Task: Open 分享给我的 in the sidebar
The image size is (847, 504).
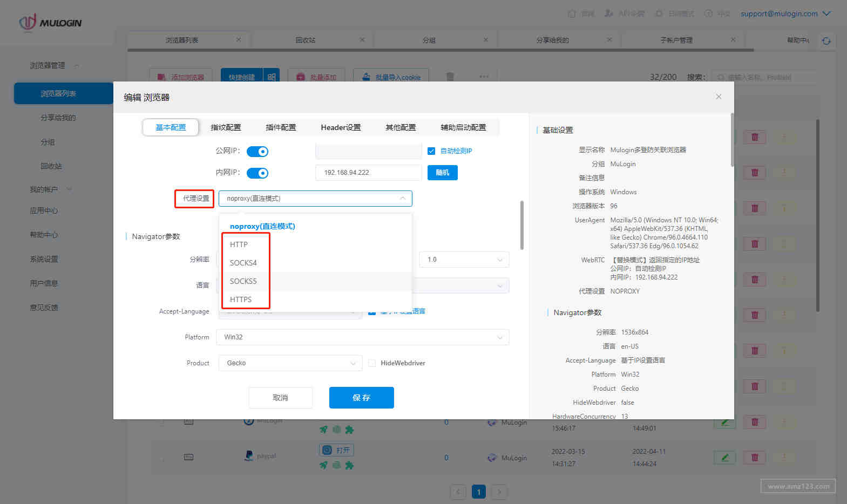Action: tap(58, 118)
